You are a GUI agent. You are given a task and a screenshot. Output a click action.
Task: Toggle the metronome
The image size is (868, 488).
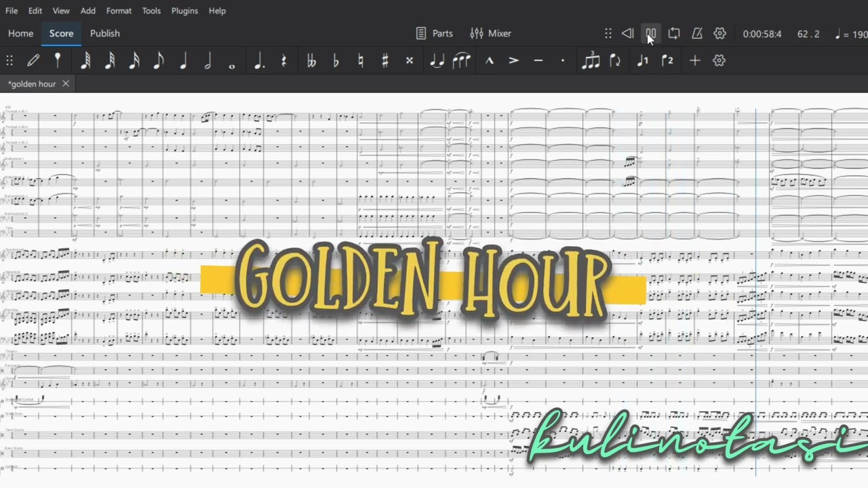click(697, 33)
